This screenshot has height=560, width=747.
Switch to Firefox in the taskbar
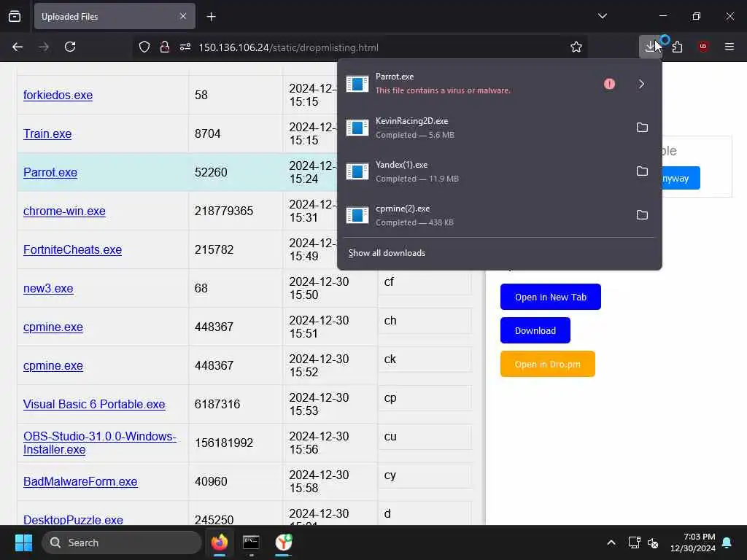tap(220, 542)
